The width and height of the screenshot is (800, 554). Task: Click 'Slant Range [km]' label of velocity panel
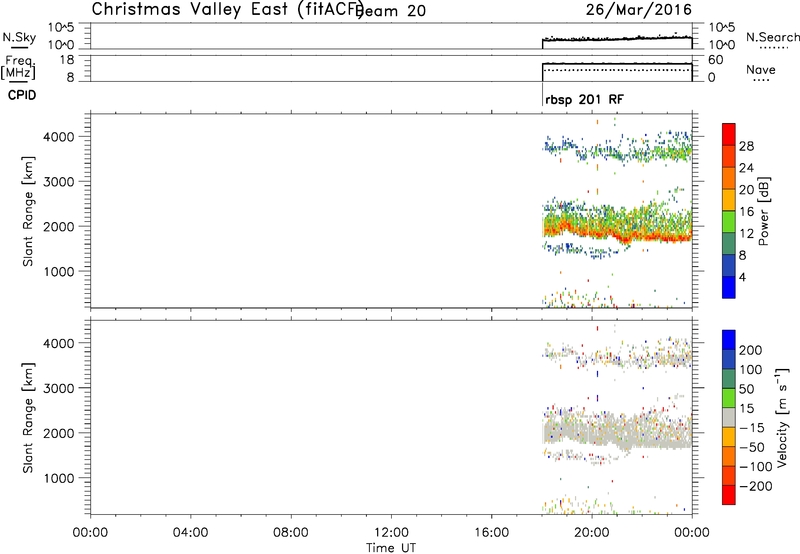point(28,418)
